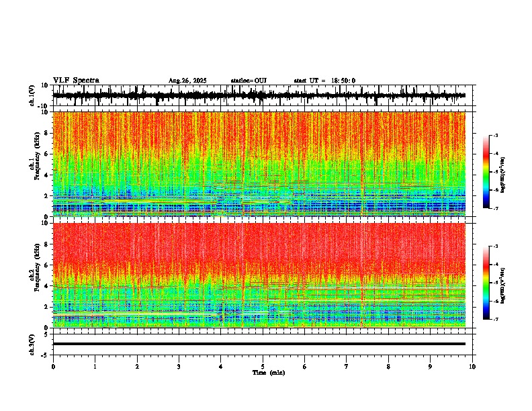Click the ch.1 color scale bar
This screenshot has height=411, width=532.
[x=486, y=172]
